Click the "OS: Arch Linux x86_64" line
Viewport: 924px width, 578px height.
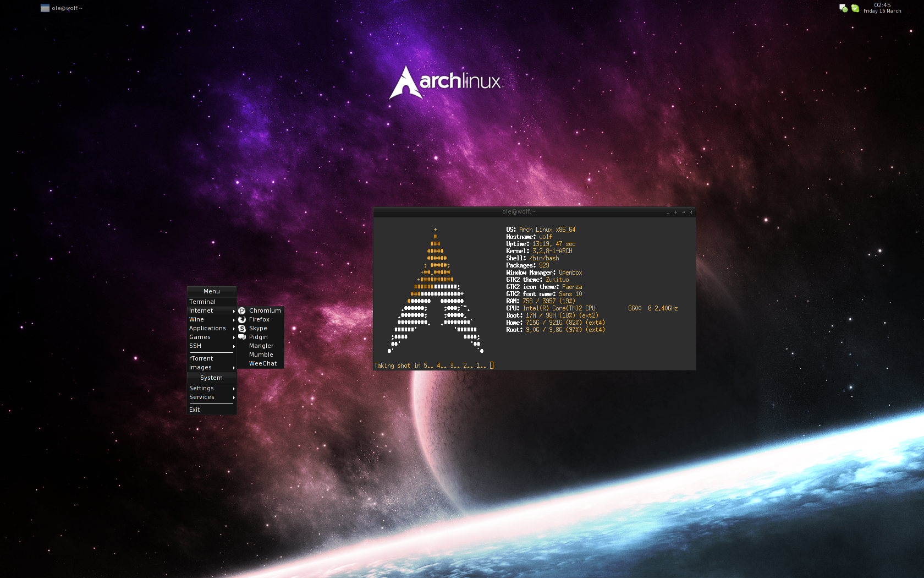tap(541, 230)
